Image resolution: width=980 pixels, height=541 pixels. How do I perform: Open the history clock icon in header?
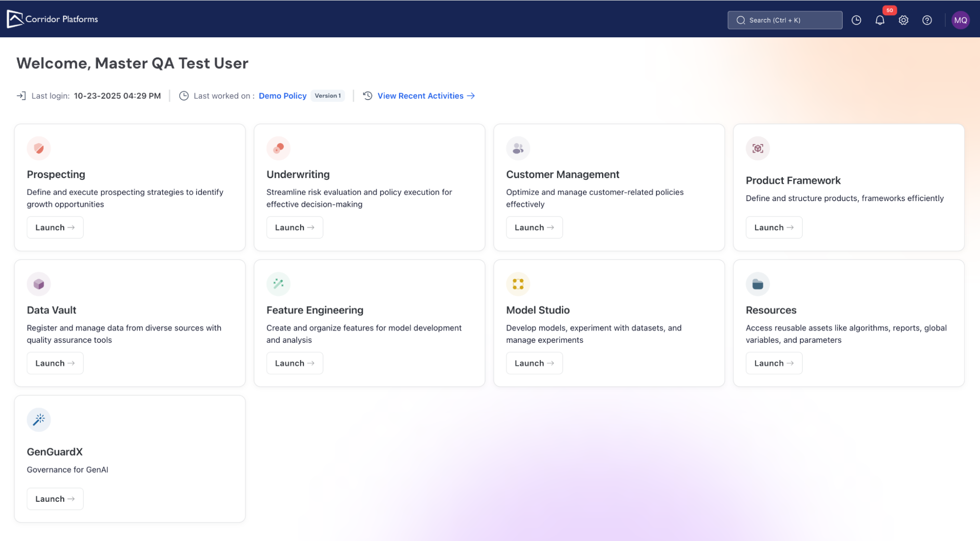click(x=856, y=20)
